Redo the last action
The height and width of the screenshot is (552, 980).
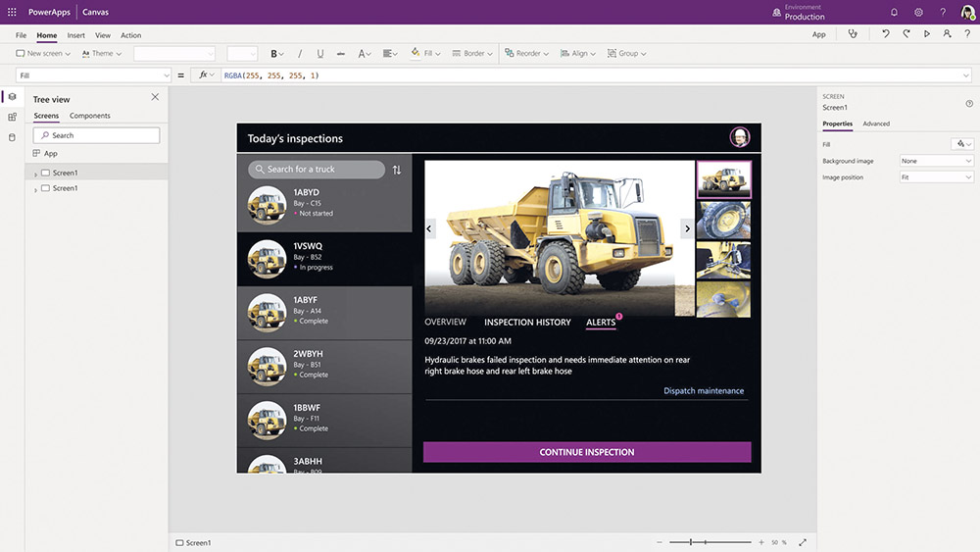coord(906,33)
